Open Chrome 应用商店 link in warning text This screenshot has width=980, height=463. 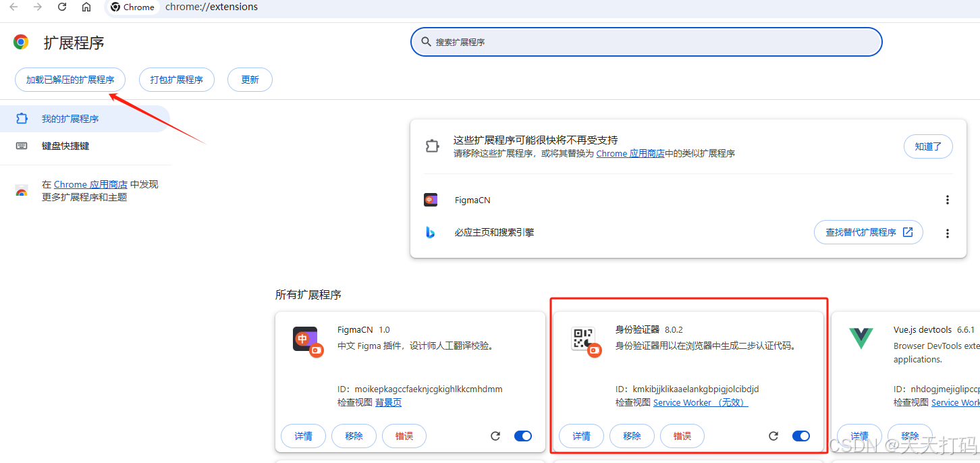(630, 153)
